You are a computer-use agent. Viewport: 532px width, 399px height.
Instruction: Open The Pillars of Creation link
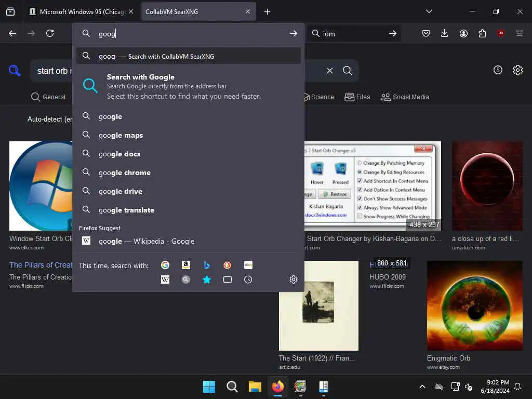tap(41, 265)
